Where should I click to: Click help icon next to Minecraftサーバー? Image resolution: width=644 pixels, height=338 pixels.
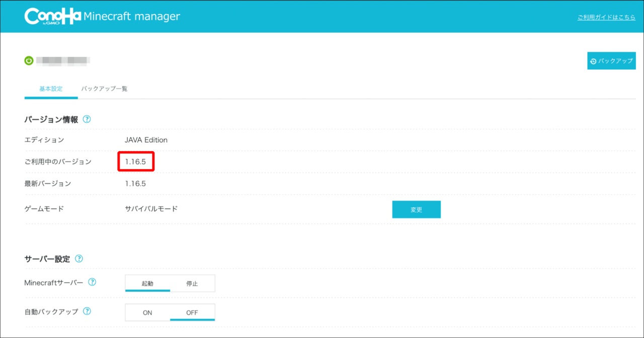coord(92,283)
